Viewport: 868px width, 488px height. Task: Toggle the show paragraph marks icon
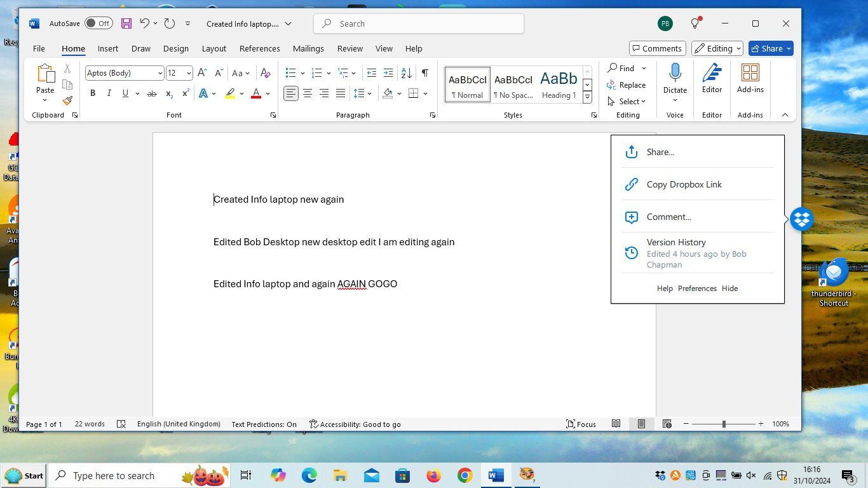(424, 73)
